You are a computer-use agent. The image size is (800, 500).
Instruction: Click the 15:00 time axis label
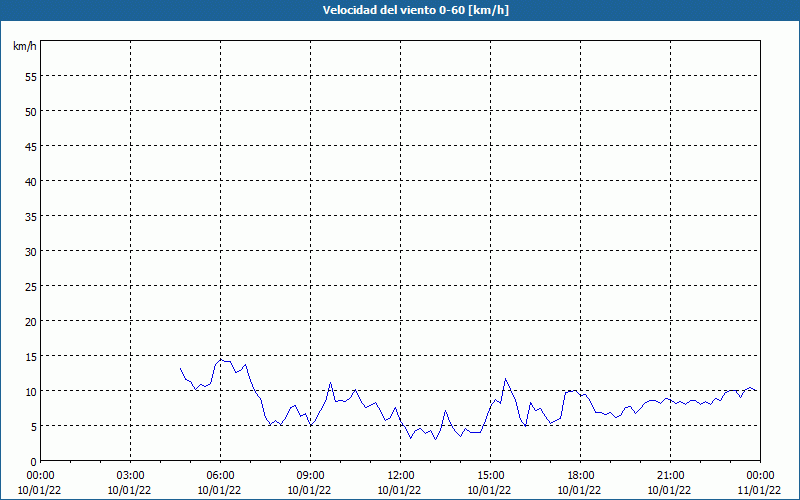pos(490,476)
